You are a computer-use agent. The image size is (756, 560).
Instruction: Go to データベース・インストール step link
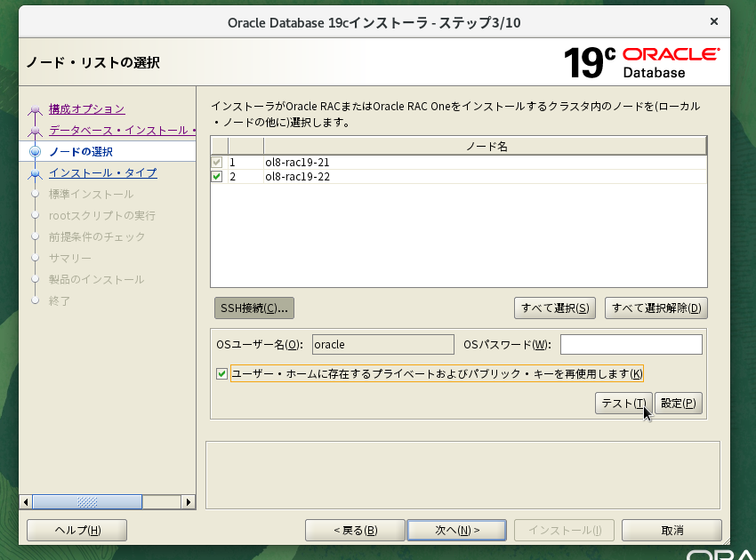click(x=122, y=130)
